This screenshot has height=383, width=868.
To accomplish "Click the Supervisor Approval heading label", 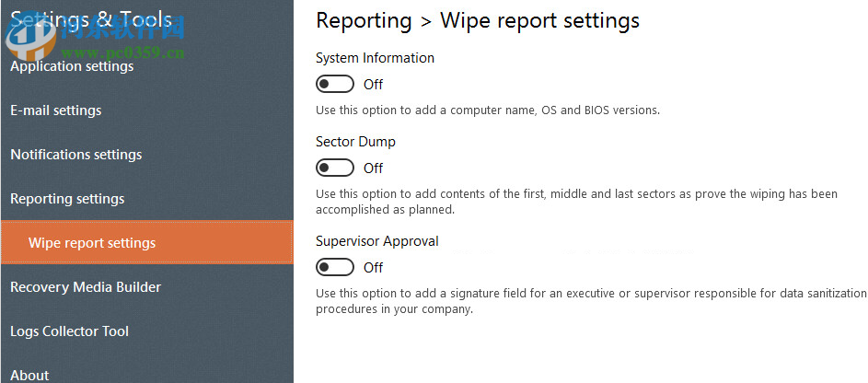I will coord(377,241).
